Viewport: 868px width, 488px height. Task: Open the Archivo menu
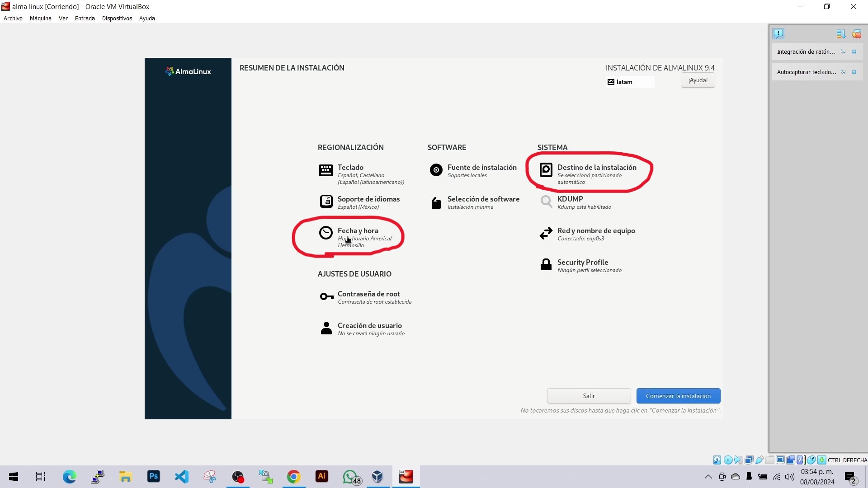point(13,19)
